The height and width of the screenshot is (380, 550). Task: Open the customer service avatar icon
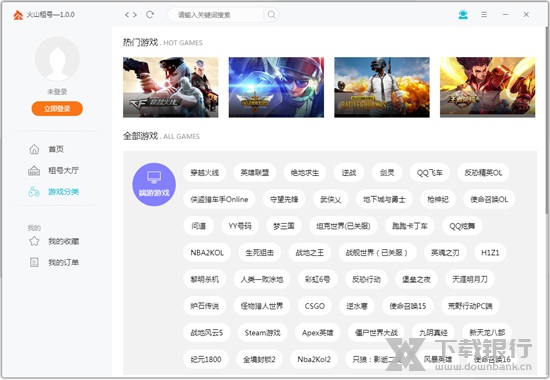coord(463,14)
